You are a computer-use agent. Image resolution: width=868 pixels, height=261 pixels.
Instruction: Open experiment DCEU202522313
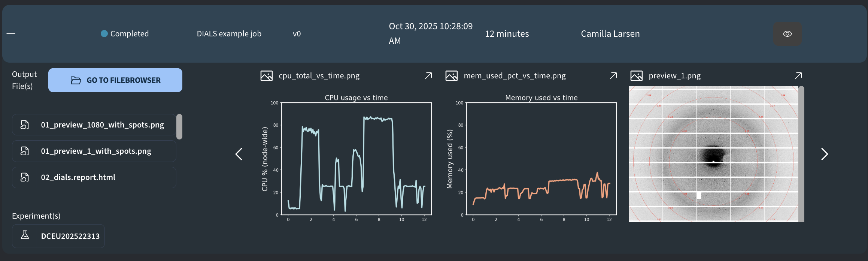click(70, 236)
